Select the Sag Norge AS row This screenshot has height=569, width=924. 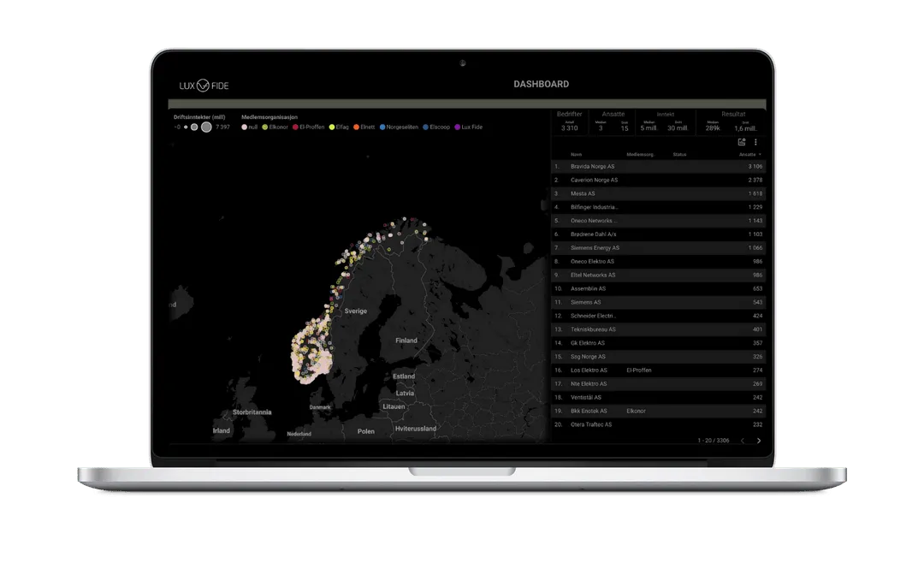[658, 356]
